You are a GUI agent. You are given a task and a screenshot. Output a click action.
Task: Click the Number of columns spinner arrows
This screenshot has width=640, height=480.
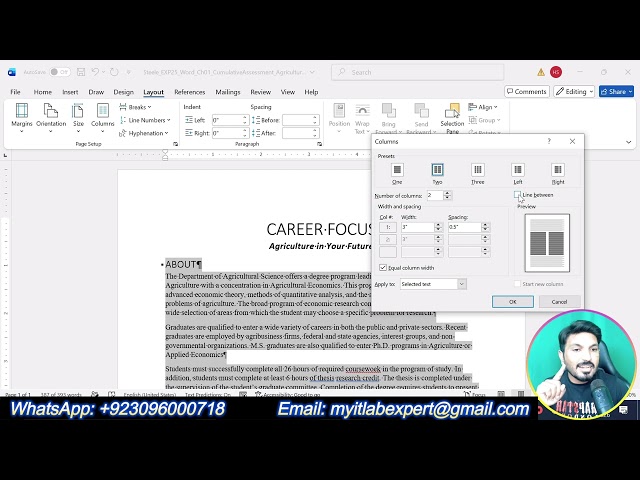[x=447, y=196]
